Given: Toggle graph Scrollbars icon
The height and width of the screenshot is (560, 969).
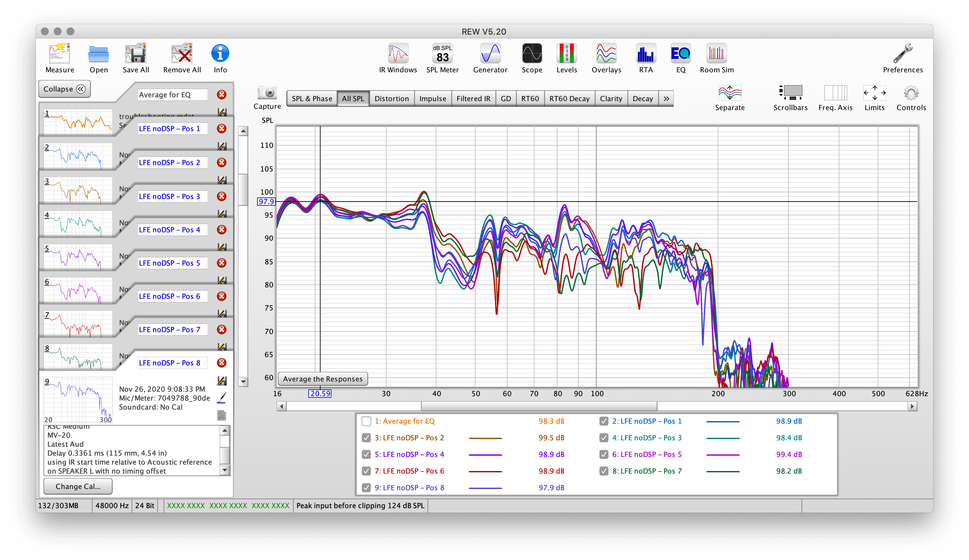Looking at the screenshot, I should [790, 93].
